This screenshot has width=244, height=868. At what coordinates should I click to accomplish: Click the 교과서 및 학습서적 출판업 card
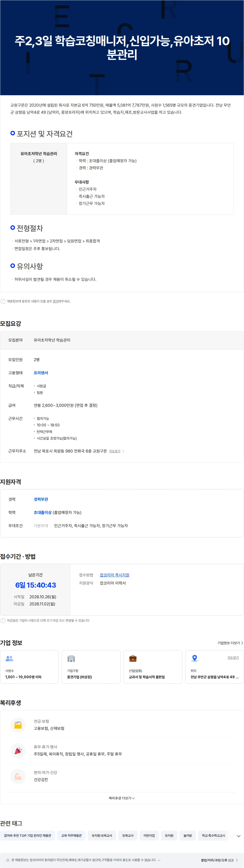point(153,667)
